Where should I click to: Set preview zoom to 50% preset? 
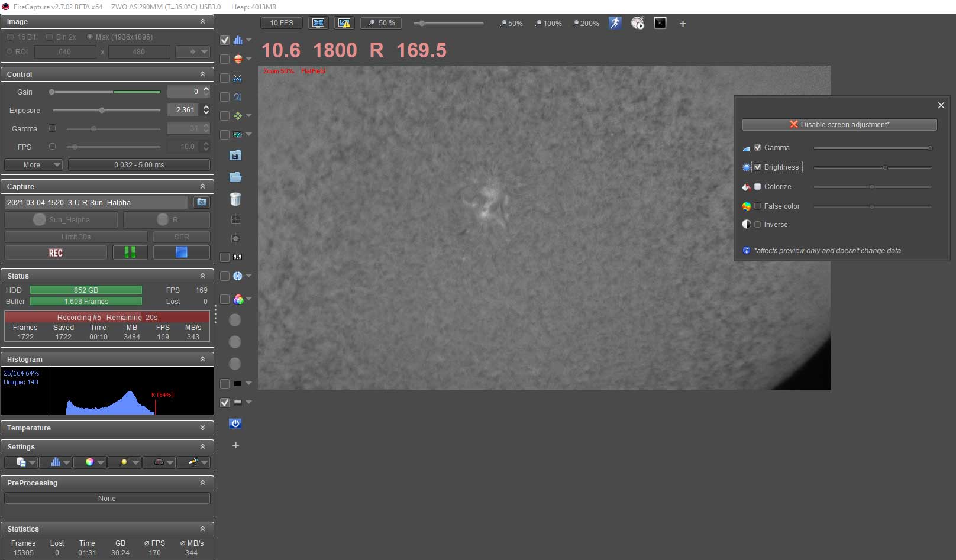point(512,24)
